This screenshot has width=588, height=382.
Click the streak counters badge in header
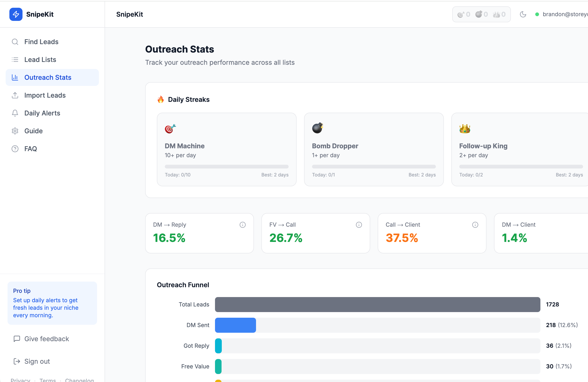[481, 14]
